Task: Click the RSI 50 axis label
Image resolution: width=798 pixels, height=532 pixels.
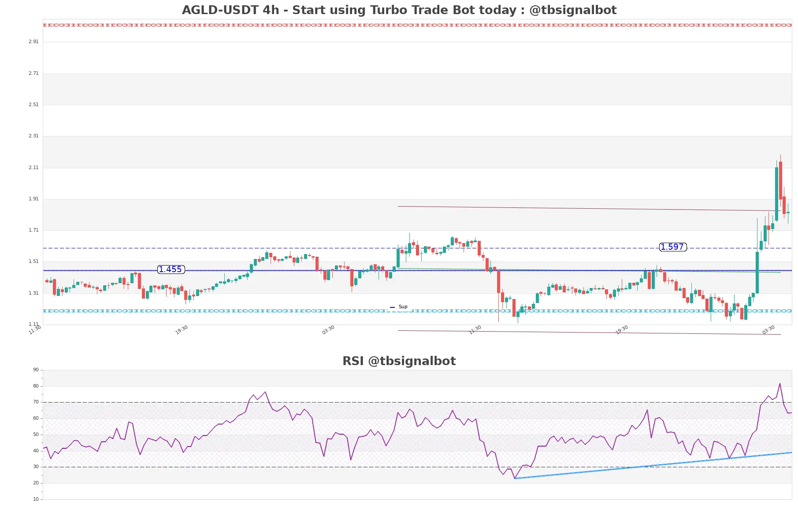Action: (36, 435)
